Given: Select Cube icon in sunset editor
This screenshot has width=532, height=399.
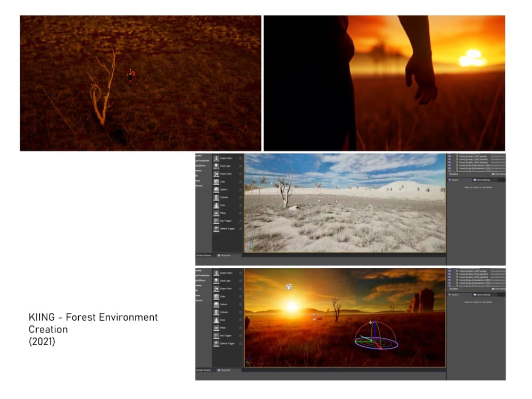Looking at the screenshot, I should click(x=216, y=296).
